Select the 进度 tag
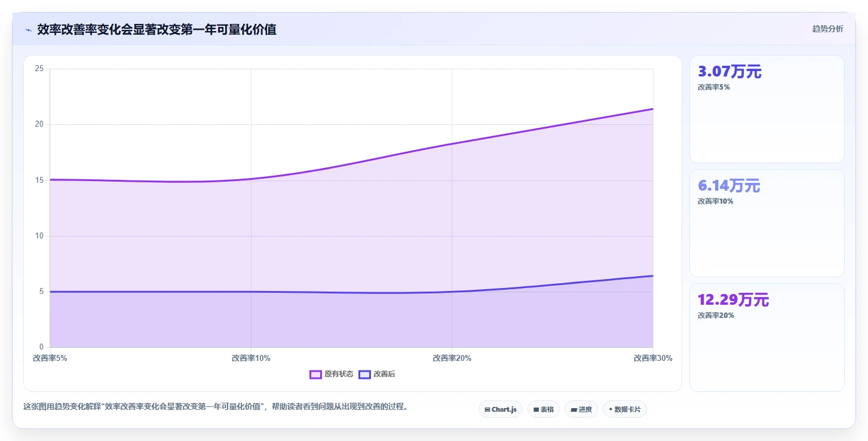Image resolution: width=868 pixels, height=441 pixels. click(581, 409)
